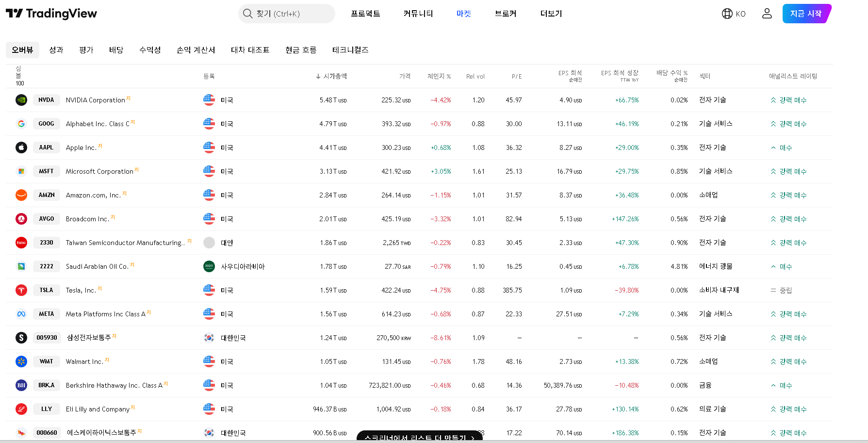Sort by the Rel vol column header
868x443 pixels.
click(475, 76)
